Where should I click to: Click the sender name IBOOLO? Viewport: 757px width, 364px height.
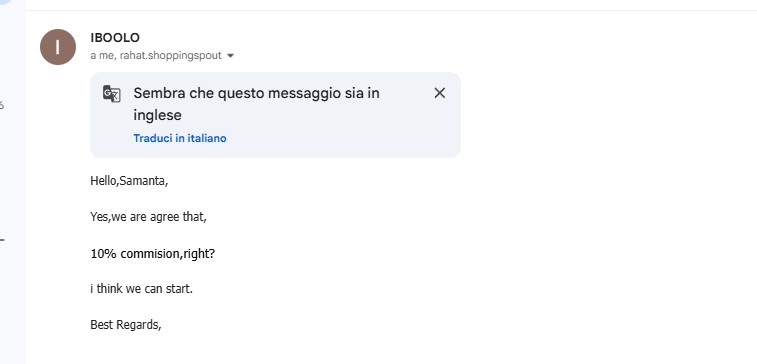tap(115, 38)
